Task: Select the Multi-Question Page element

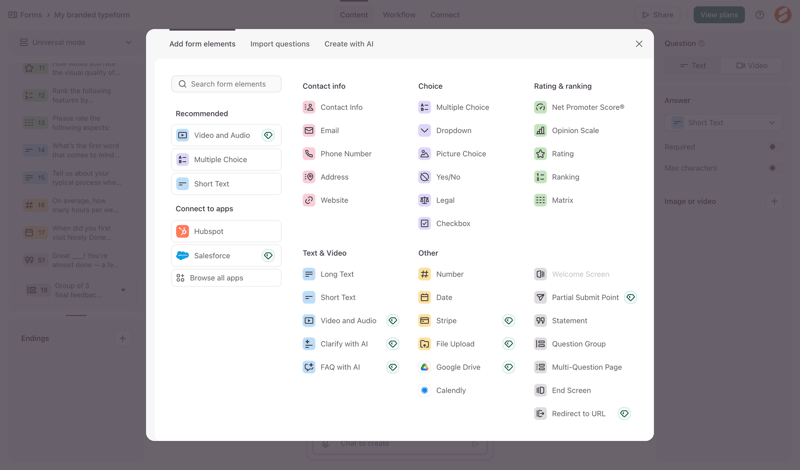Action: tap(578, 367)
